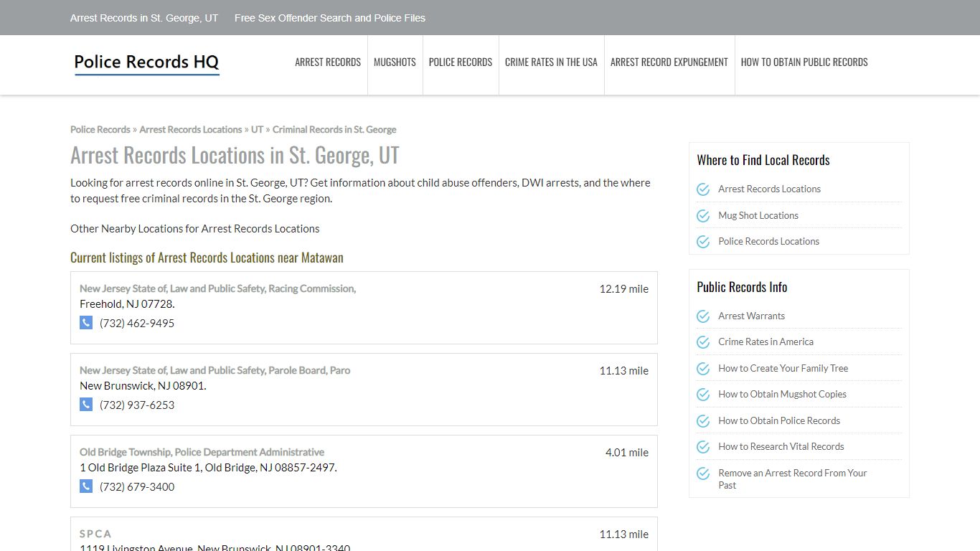Open Old Bridge Township Police Department listing

(x=202, y=452)
